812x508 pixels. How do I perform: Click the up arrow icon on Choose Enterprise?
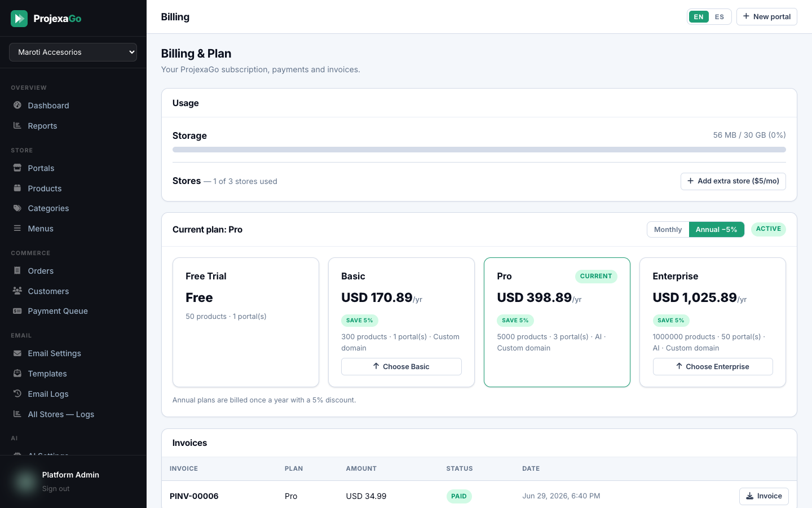679,366
